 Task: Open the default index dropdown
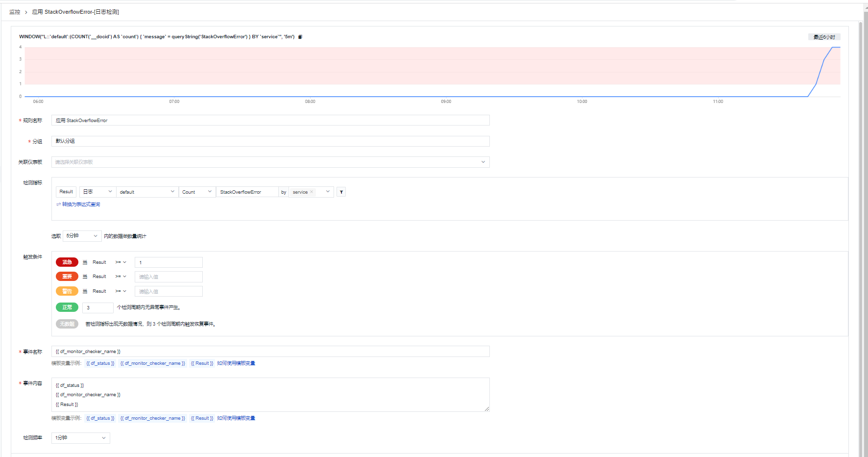[147, 192]
